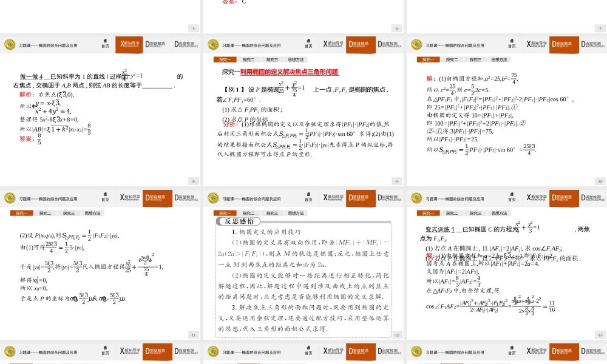Click the 答案: C answer text at top
This screenshot has width=607, height=364.
(231, 3)
